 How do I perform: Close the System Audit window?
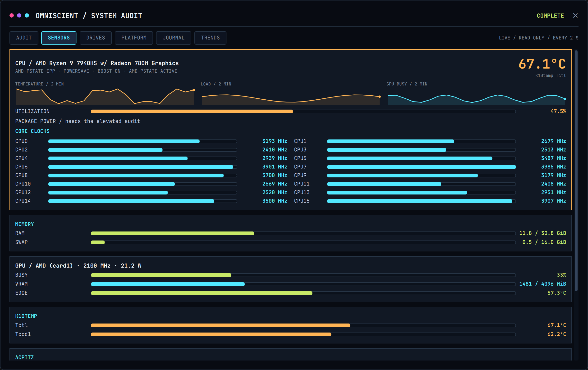[x=575, y=16]
